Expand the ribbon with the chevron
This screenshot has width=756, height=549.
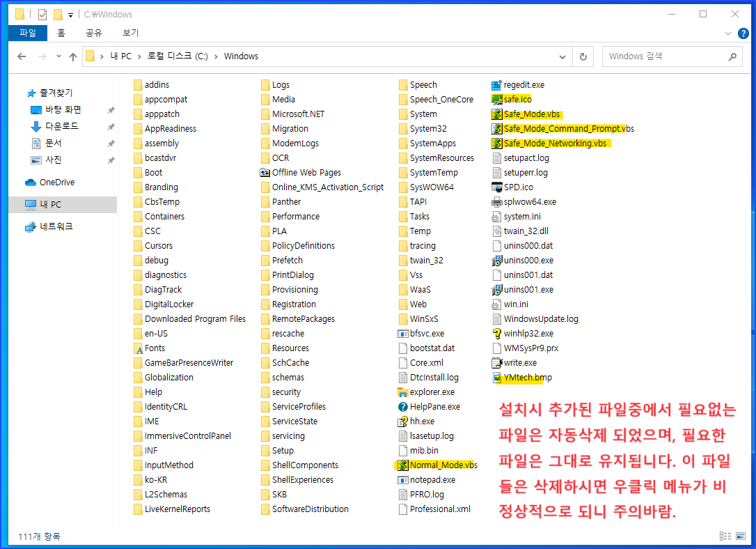[x=728, y=33]
